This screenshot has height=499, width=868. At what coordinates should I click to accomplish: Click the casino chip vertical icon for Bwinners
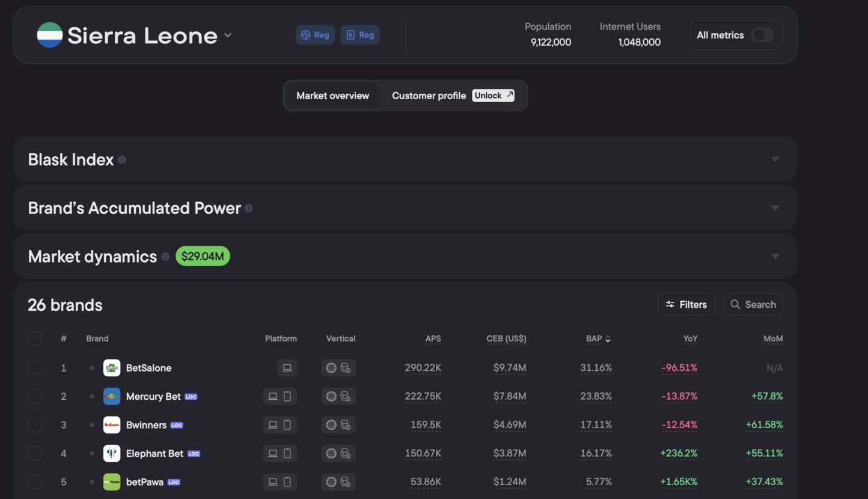coord(331,425)
